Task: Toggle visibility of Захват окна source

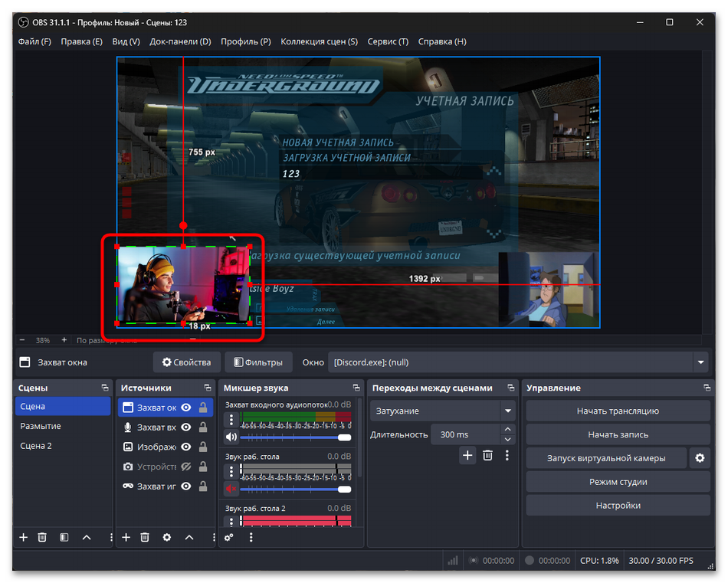Action: coord(186,408)
